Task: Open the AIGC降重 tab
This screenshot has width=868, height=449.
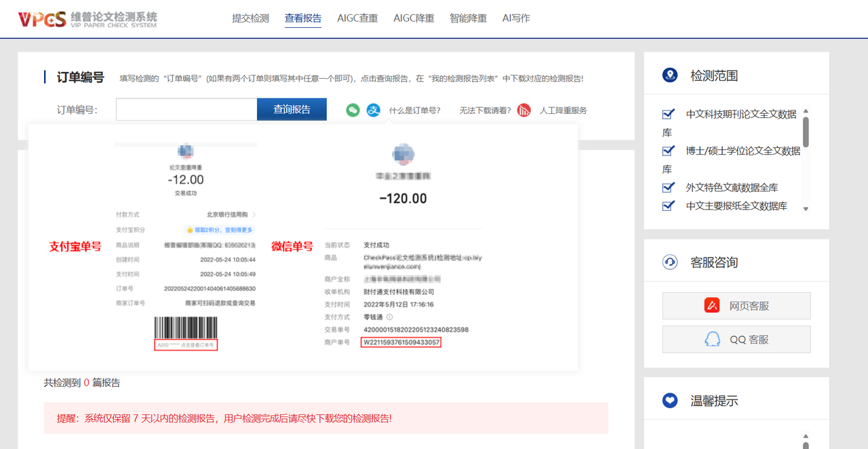Action: [x=414, y=18]
